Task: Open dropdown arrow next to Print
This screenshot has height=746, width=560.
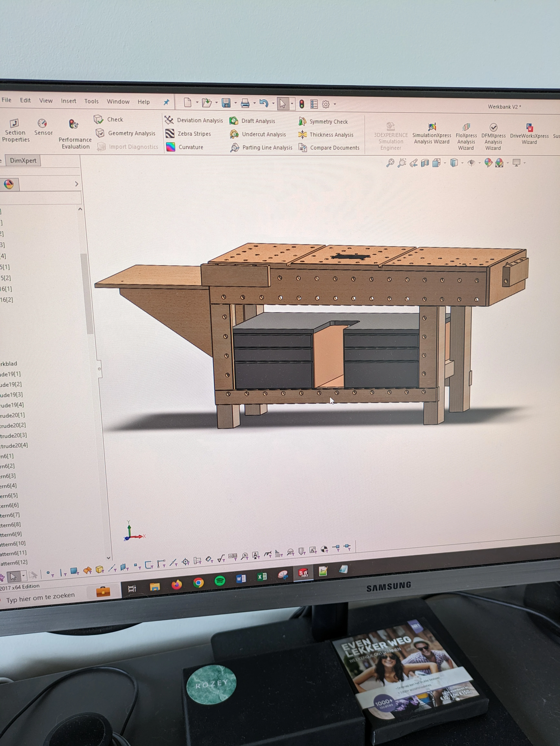Action: tap(255, 103)
